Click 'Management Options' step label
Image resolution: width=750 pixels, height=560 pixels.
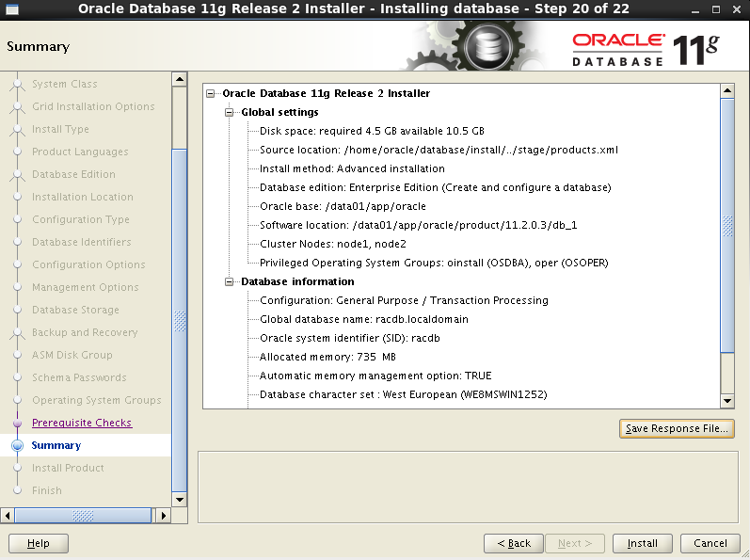[x=85, y=287]
